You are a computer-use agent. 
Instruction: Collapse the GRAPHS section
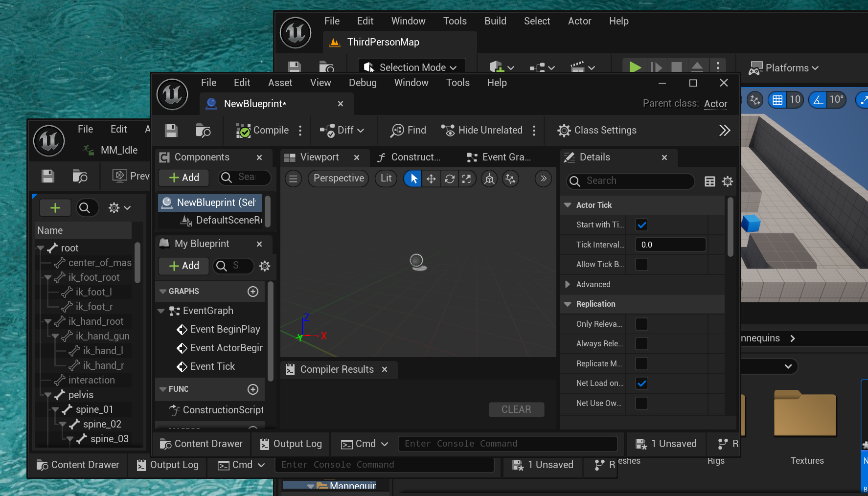(163, 292)
